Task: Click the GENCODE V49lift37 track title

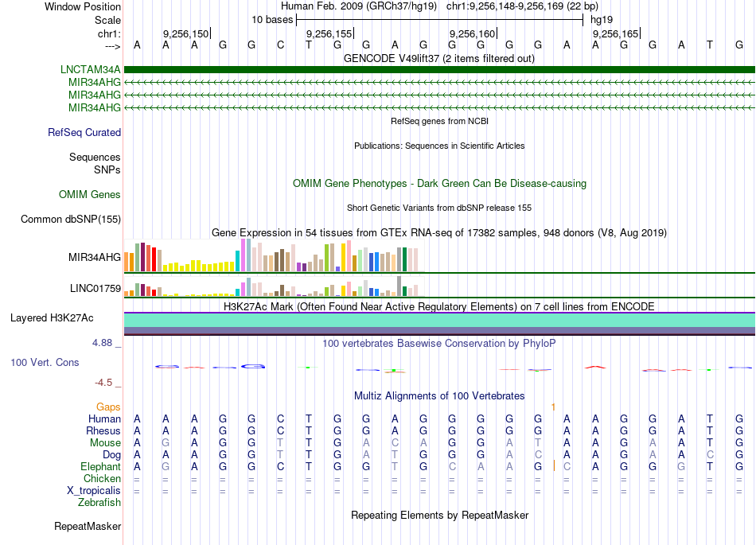Action: 439,59
